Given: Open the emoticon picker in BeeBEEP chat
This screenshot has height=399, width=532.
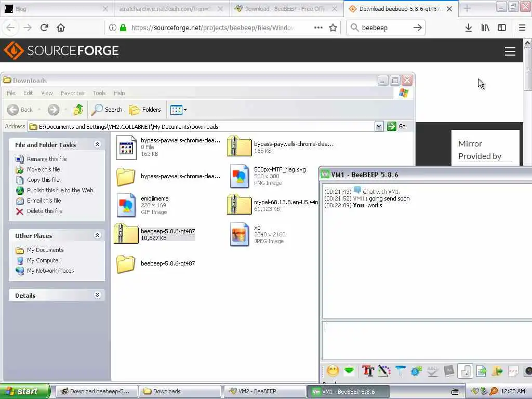Looking at the screenshot, I should 333,371.
